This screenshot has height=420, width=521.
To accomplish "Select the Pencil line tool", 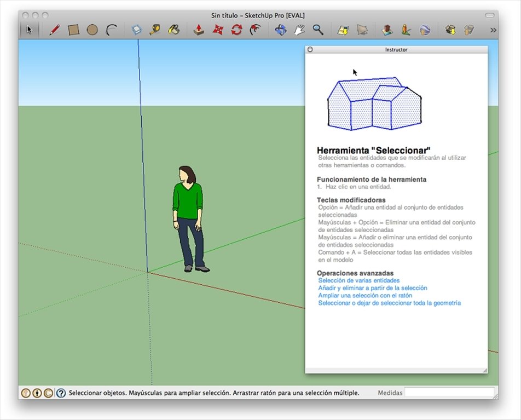I will click(55, 30).
